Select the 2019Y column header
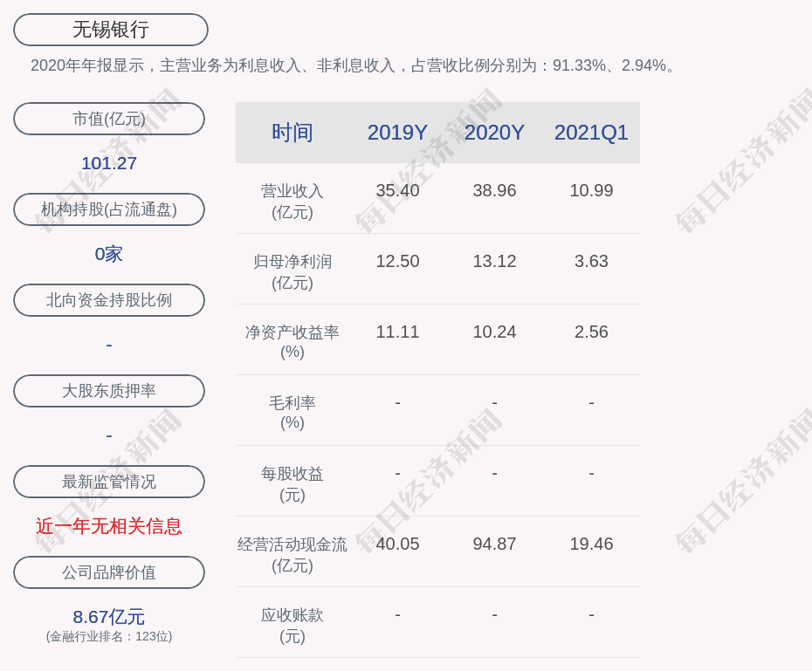Image resolution: width=812 pixels, height=671 pixels. 397,133
